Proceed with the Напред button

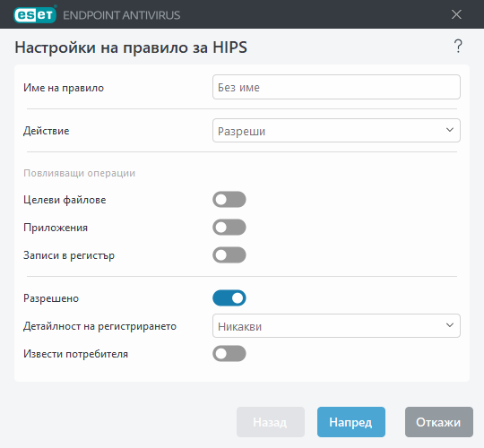351,422
